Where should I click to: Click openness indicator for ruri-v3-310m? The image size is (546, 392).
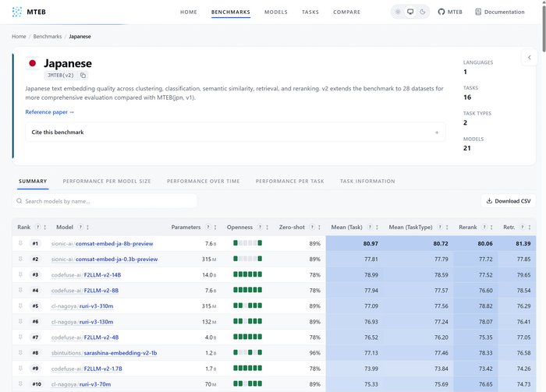[247, 305]
